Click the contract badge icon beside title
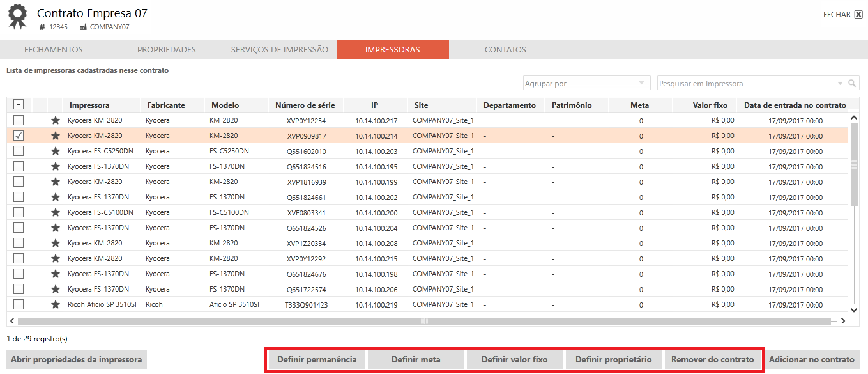 (18, 17)
